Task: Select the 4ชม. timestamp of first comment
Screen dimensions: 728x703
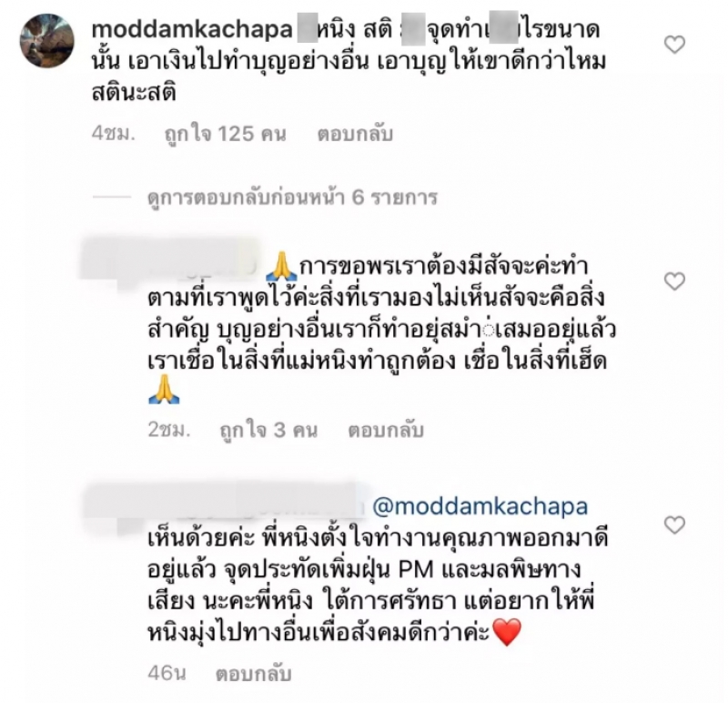Action: pyautogui.click(x=113, y=134)
